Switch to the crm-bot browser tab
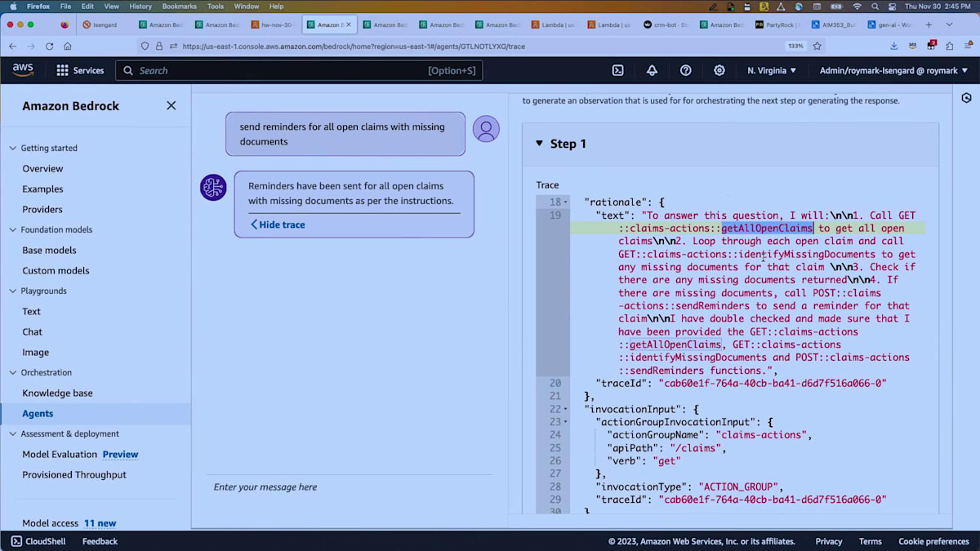This screenshot has height=551, width=980. (x=668, y=24)
